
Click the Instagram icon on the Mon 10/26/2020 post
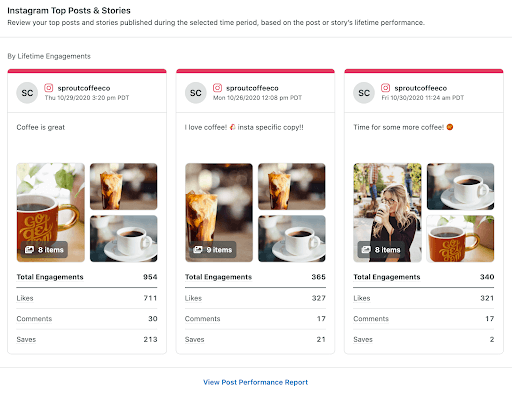pyautogui.click(x=217, y=88)
